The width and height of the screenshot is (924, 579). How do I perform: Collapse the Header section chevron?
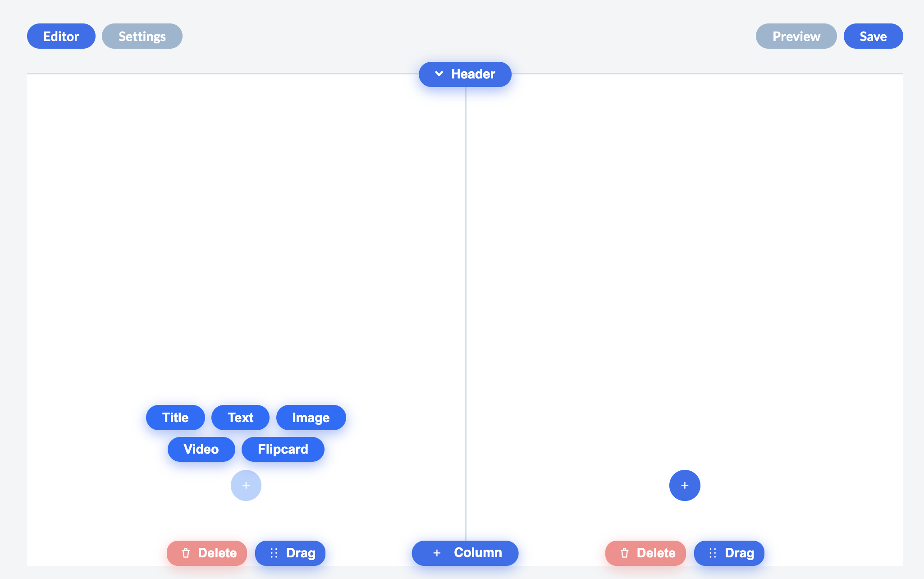(x=439, y=74)
